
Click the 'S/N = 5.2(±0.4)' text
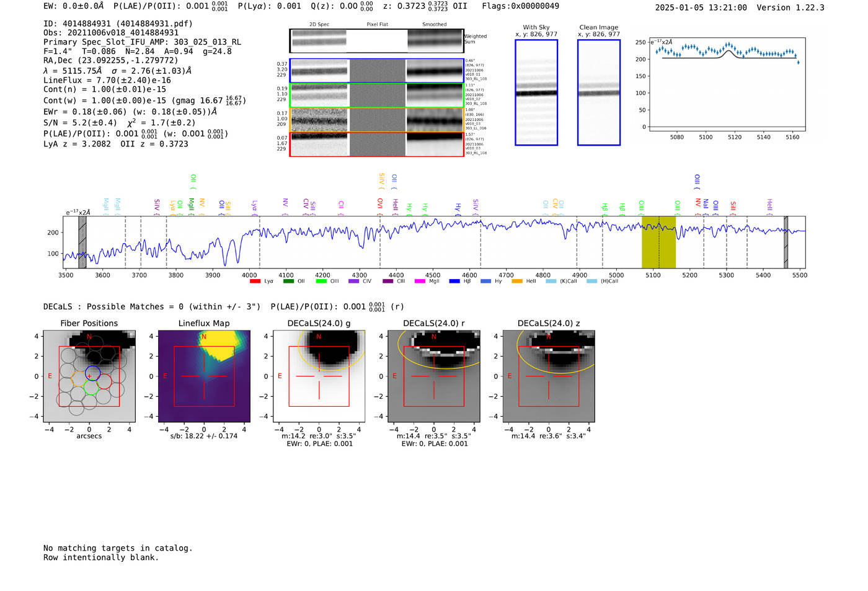(80, 123)
